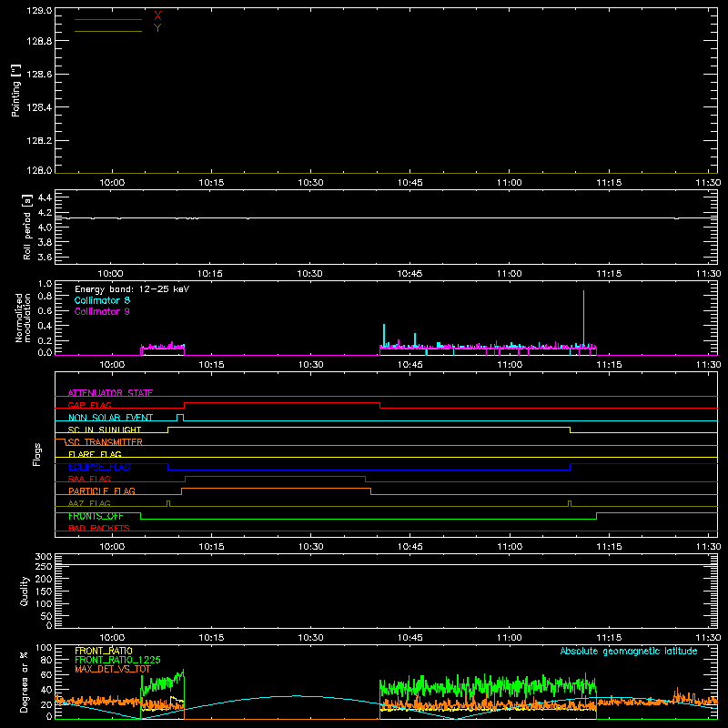Select the 128.4 Pointing tick label
Image resolution: width=728 pixels, height=728 pixels.
click(39, 107)
